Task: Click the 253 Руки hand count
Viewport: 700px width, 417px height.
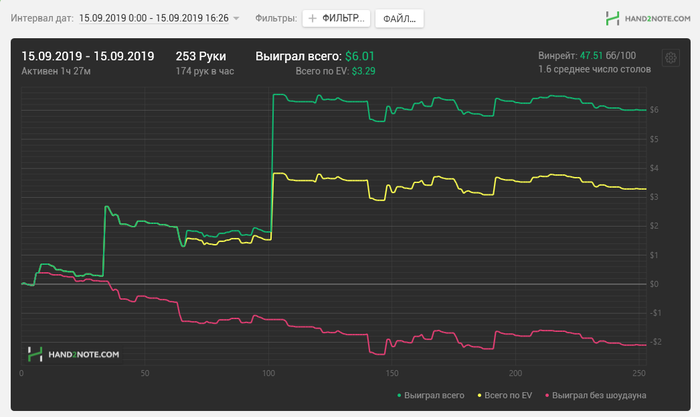Action: [x=201, y=56]
